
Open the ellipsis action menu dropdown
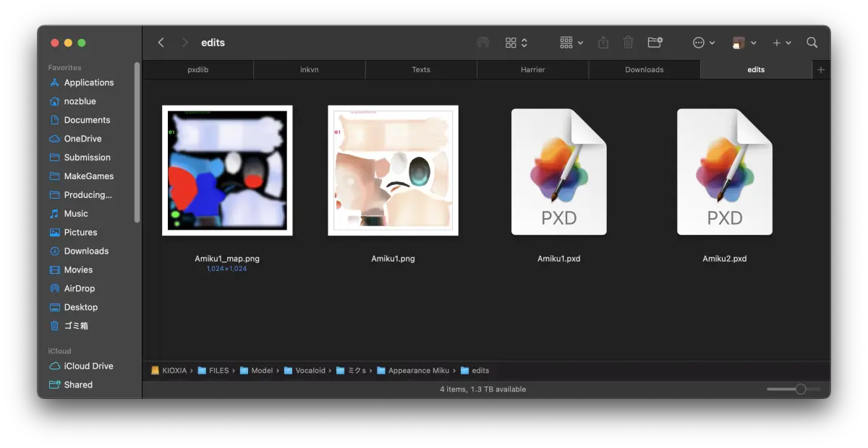click(x=704, y=43)
